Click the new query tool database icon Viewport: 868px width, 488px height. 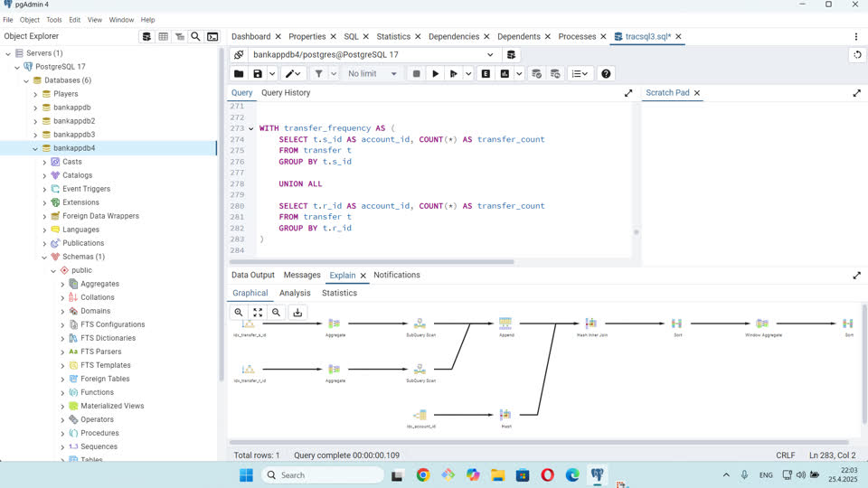[x=511, y=55]
